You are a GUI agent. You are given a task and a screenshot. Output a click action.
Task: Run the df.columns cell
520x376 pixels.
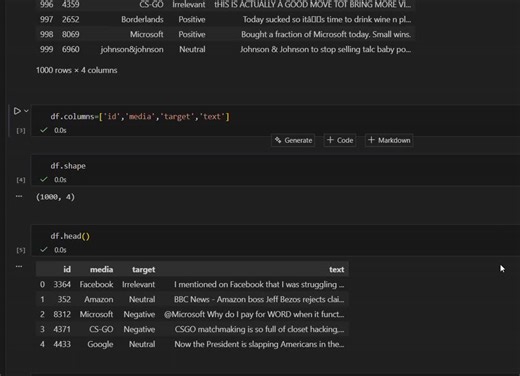17,111
